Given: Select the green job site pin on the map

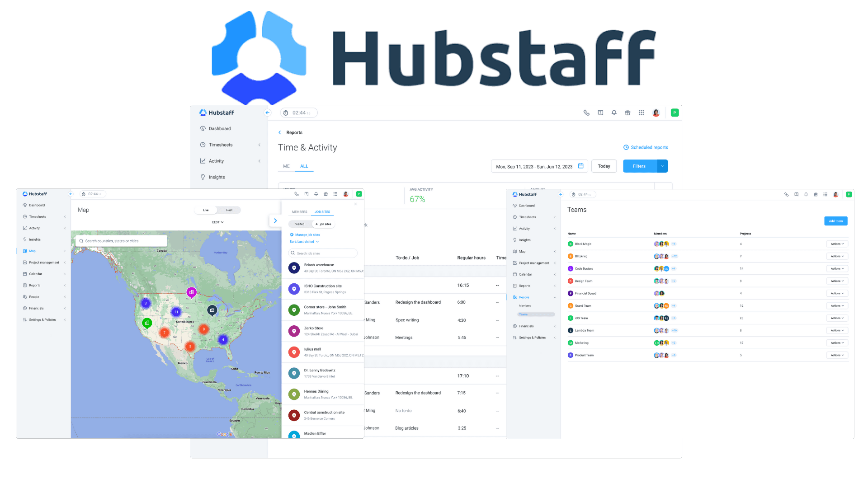Looking at the screenshot, I should (x=147, y=323).
